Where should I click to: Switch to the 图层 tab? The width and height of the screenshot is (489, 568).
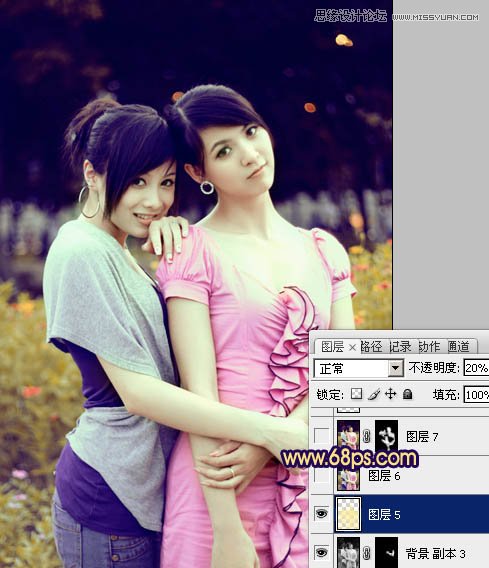pos(333,347)
